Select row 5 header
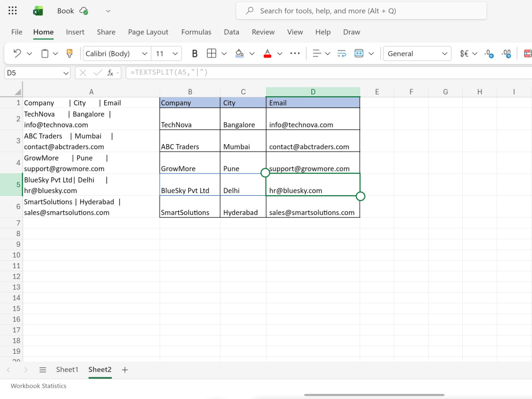 (x=11, y=185)
